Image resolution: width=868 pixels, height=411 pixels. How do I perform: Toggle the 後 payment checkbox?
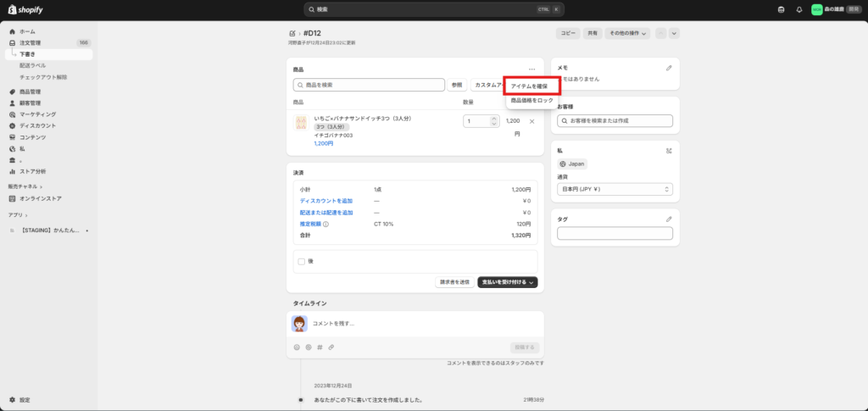coord(301,262)
